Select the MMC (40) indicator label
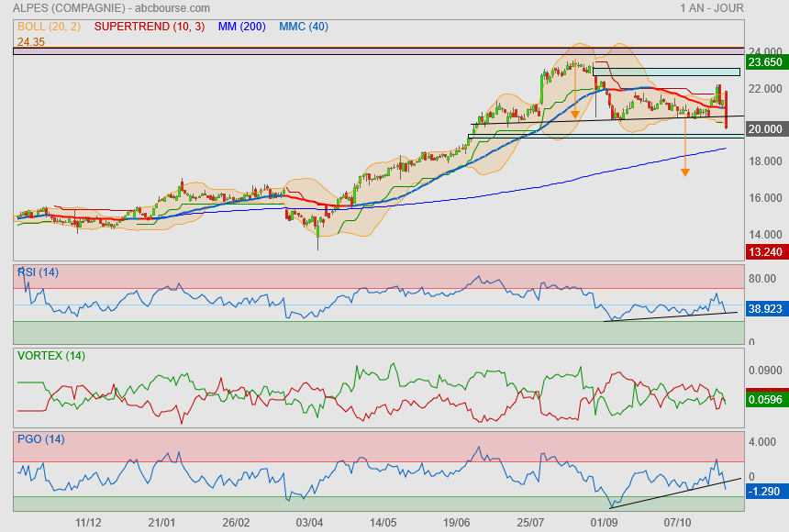 (x=304, y=27)
